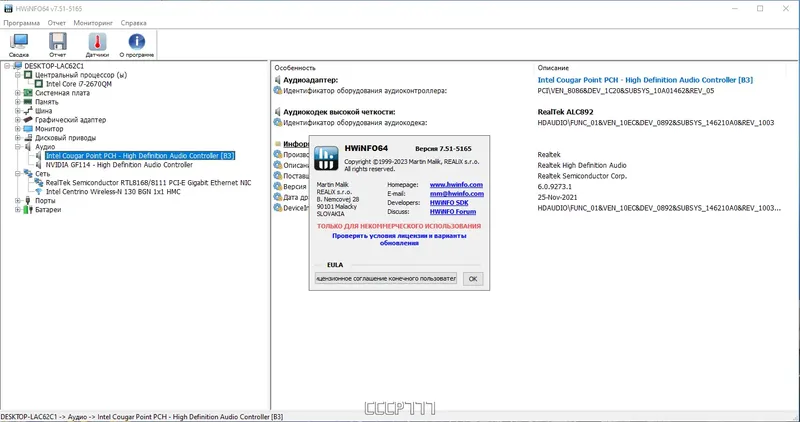The image size is (800, 422).
Task: Expand the Порты node
Action: click(x=18, y=201)
